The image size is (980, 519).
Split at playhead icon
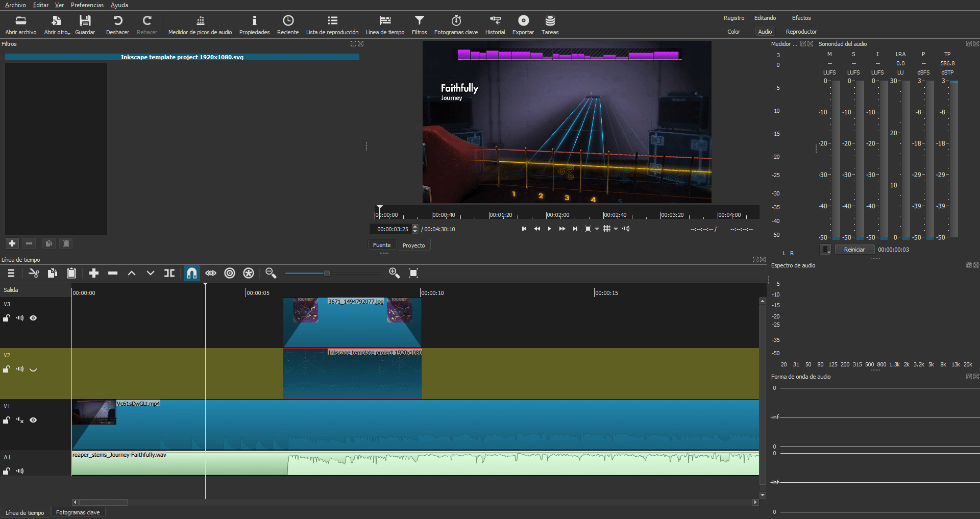coord(169,273)
